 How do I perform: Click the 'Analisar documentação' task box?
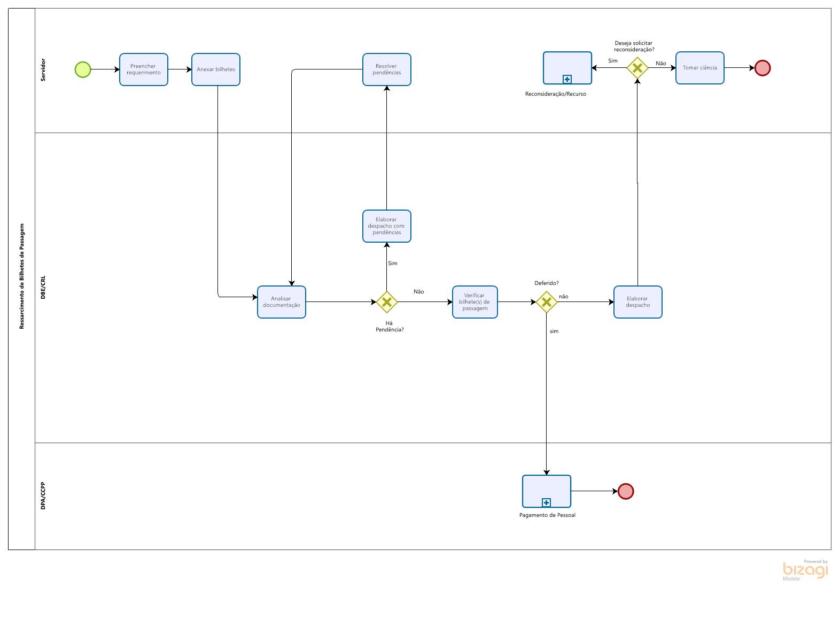click(281, 302)
